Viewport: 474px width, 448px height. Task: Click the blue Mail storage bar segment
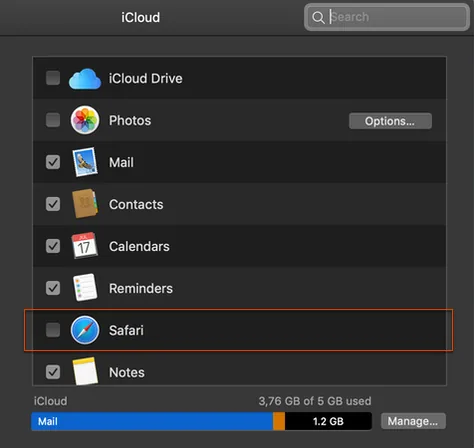coord(152,421)
